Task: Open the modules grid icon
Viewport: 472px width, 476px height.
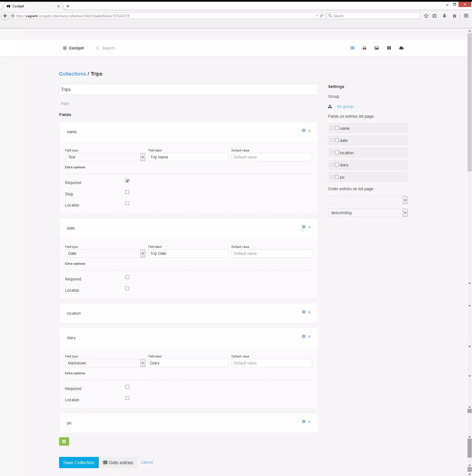Action: click(x=389, y=48)
